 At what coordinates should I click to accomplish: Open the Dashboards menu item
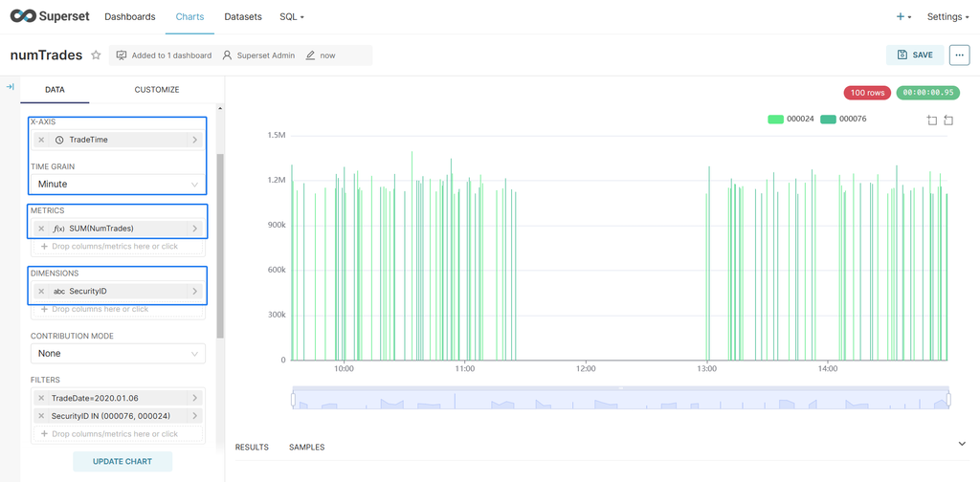coord(129,17)
